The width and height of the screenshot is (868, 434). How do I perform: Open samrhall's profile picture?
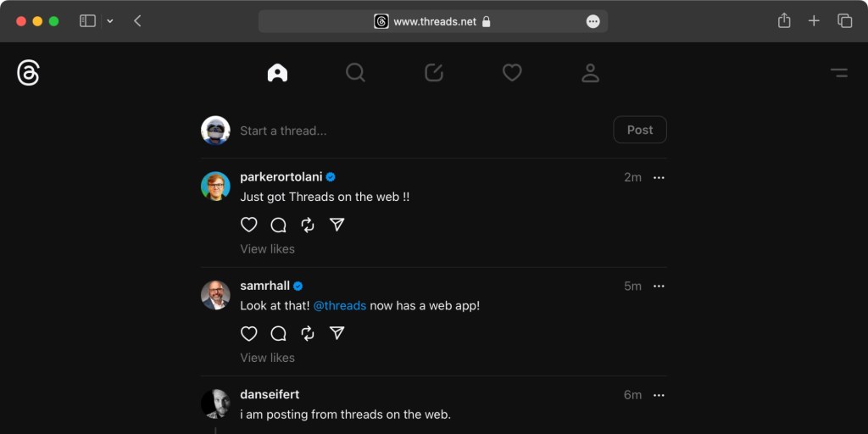tap(215, 294)
